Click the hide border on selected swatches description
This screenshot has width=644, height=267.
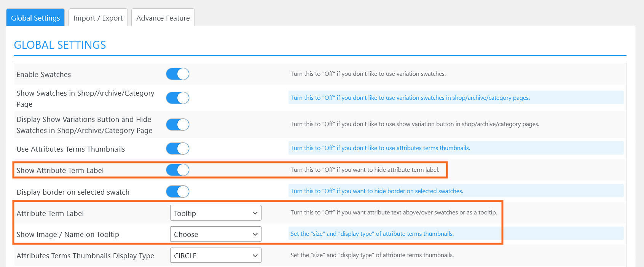[376, 191]
